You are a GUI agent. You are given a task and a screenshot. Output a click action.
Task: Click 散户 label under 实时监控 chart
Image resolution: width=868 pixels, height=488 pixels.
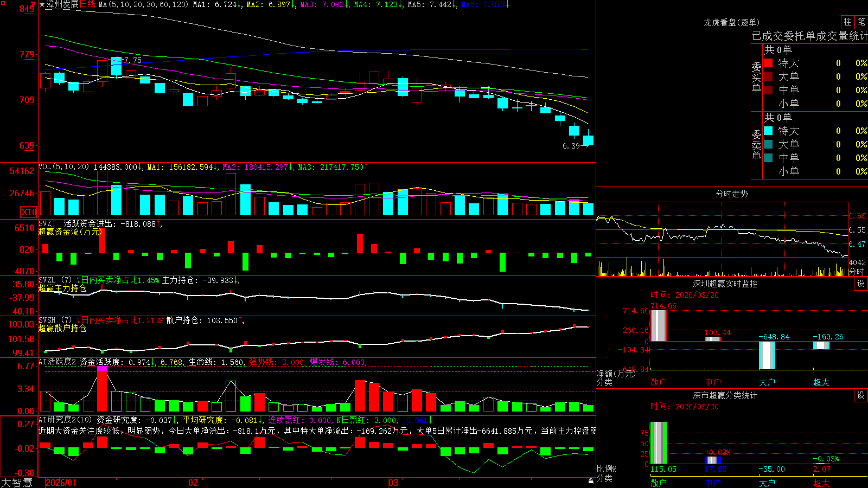pyautogui.click(x=659, y=382)
